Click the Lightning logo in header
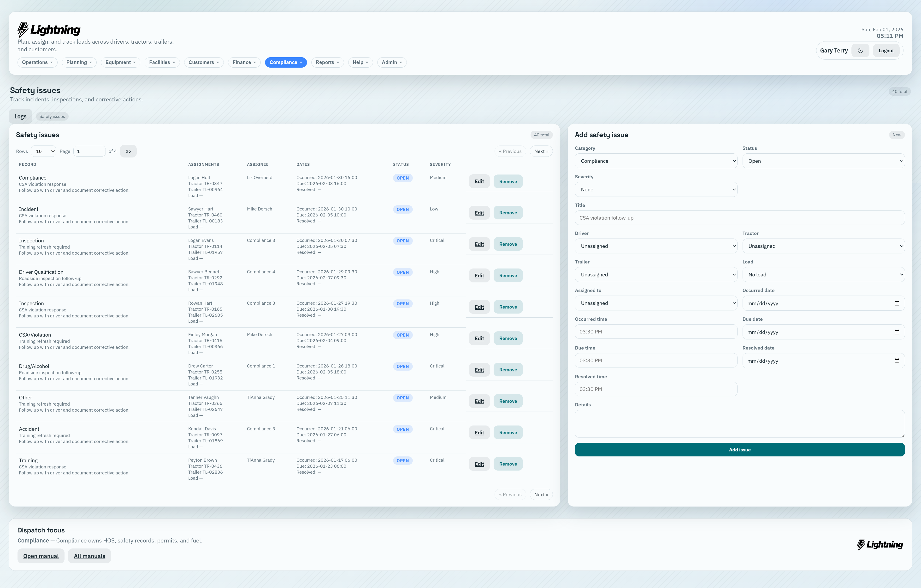921x588 pixels. pyautogui.click(x=49, y=29)
